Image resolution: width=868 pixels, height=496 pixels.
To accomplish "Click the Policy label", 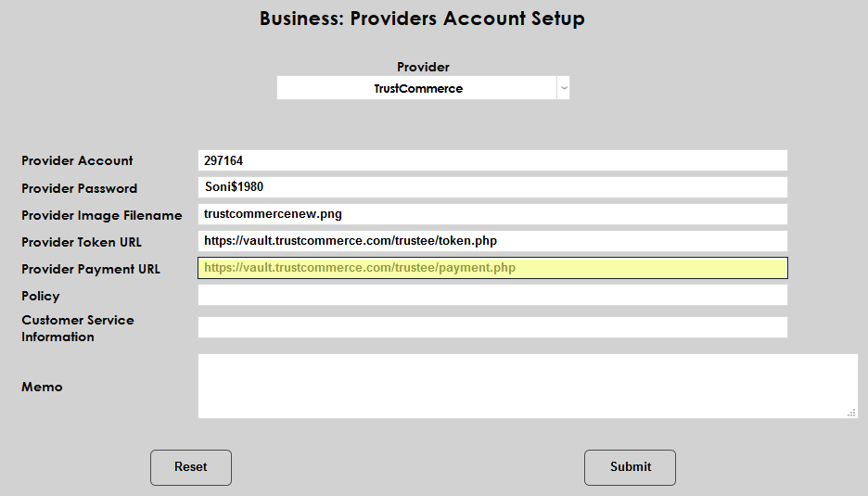I will coord(41,296).
